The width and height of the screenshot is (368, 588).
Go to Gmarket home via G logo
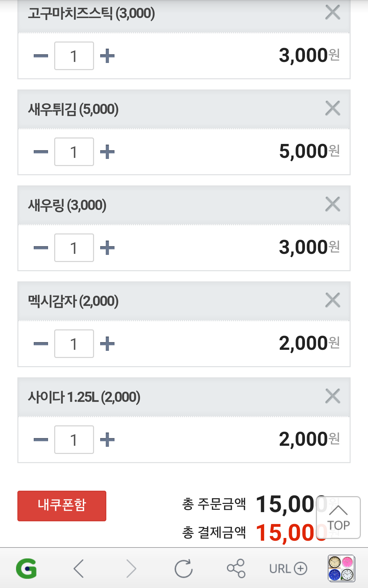coord(27,569)
